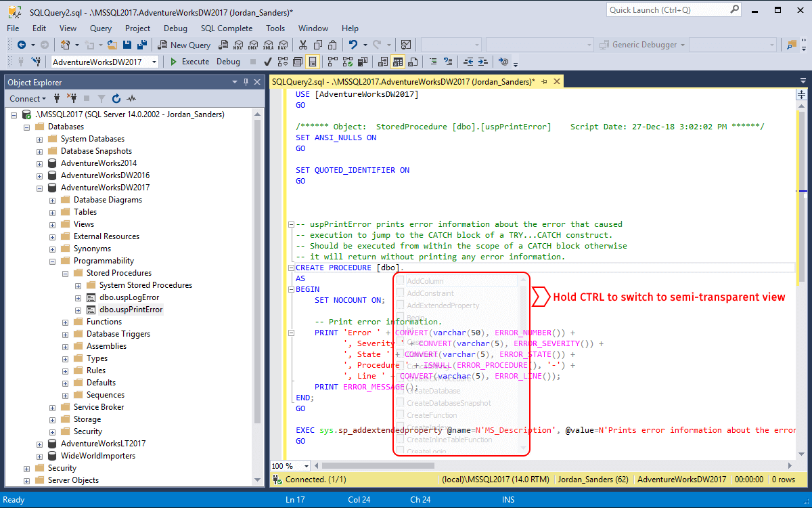The image size is (812, 508).
Task: Click the MDX query icon
Action: click(x=238, y=45)
